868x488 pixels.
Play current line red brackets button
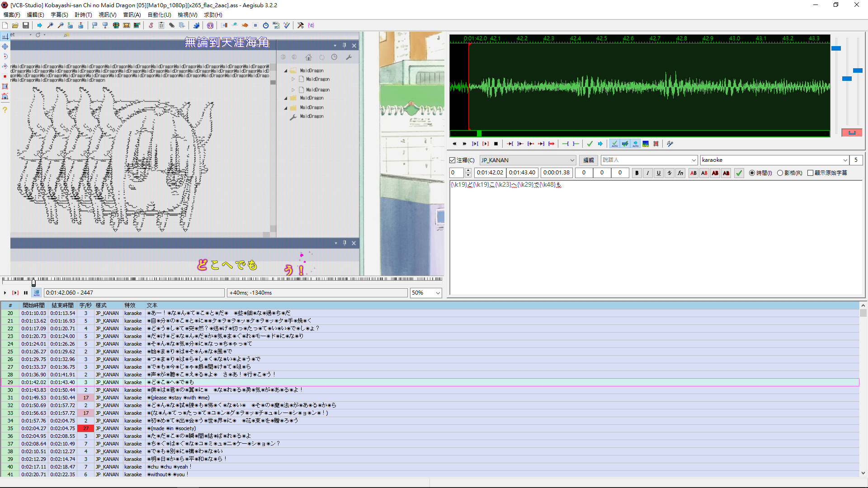point(486,144)
